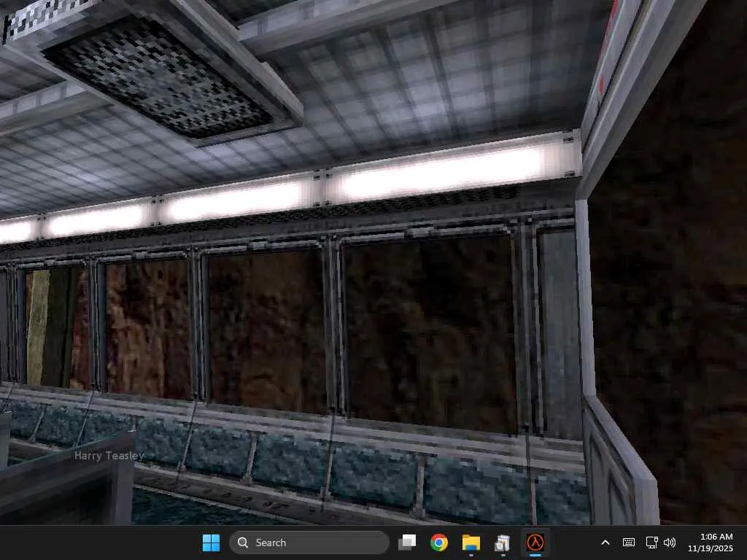Image resolution: width=747 pixels, height=560 pixels.
Task: Click the Harry Teasley credit text
Action: [109, 456]
